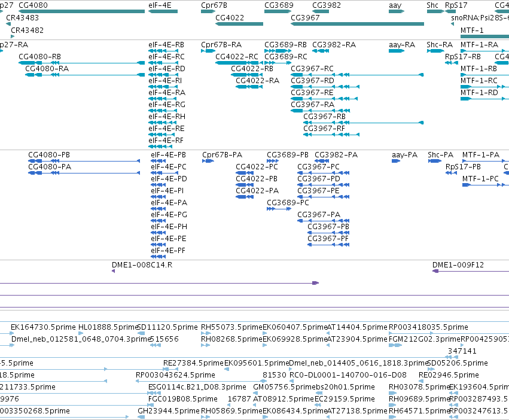
Task: Select transcript CG4080-RA label
Action: 47,69
